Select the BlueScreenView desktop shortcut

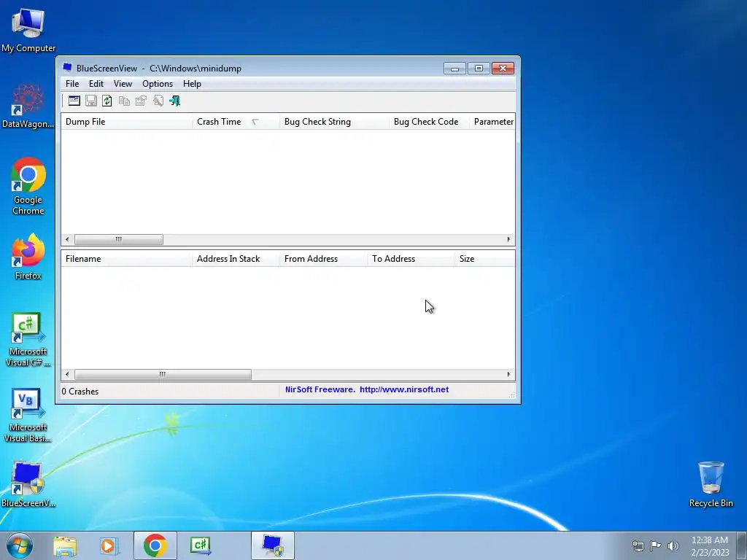point(28,484)
